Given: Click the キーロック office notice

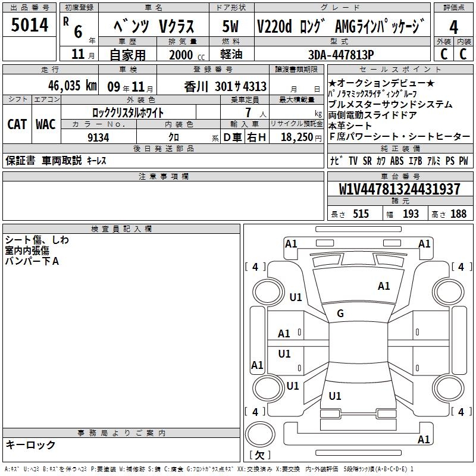Looking at the screenshot, I should click(31, 445).
